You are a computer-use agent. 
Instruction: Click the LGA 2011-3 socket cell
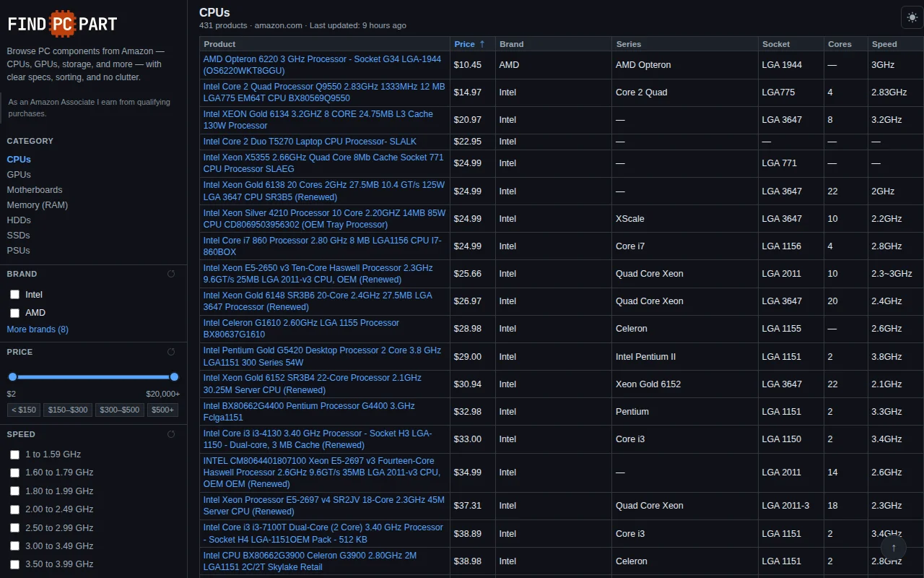tap(790, 506)
